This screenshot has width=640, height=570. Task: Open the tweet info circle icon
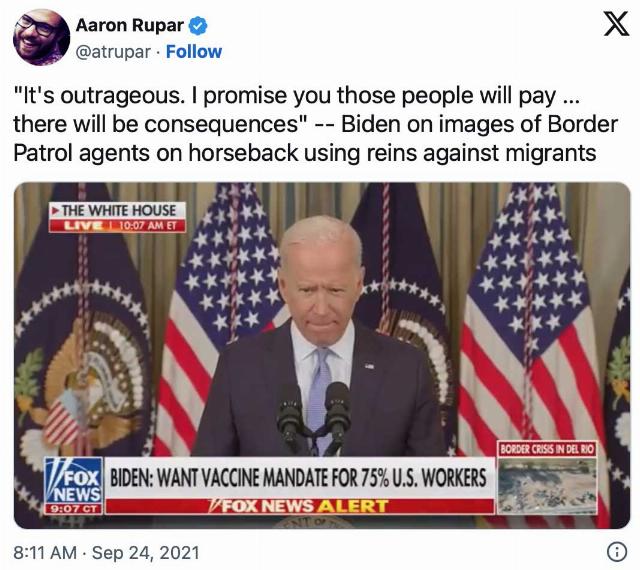(x=617, y=552)
